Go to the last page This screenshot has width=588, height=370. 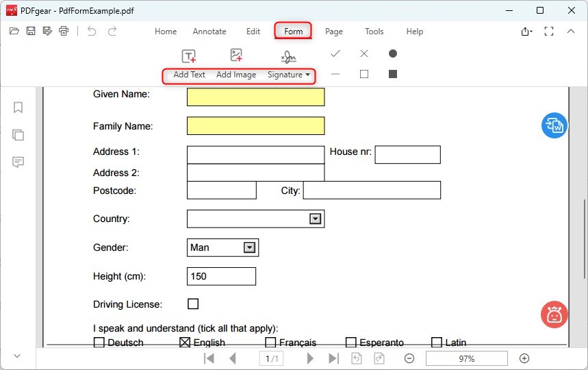point(333,358)
